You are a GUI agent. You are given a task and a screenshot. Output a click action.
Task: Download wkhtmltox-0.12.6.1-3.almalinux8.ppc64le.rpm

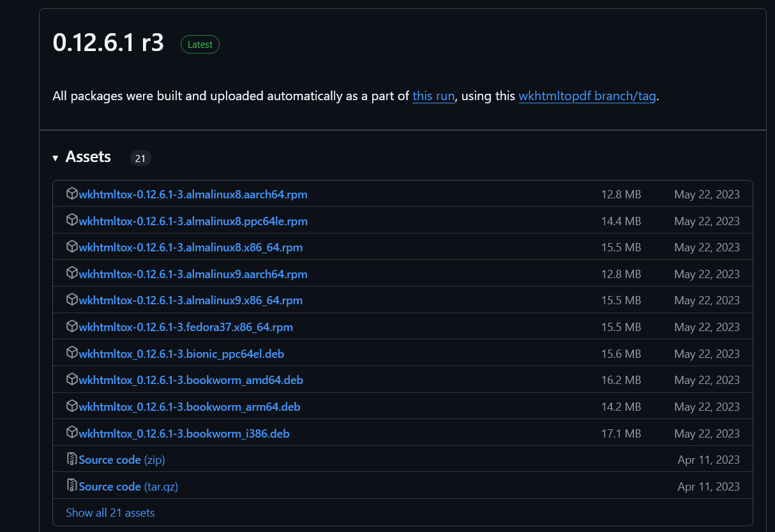tap(193, 221)
